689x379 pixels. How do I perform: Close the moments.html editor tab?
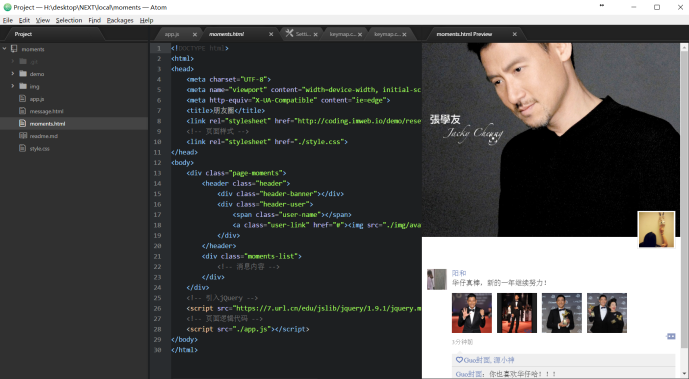tap(271, 34)
